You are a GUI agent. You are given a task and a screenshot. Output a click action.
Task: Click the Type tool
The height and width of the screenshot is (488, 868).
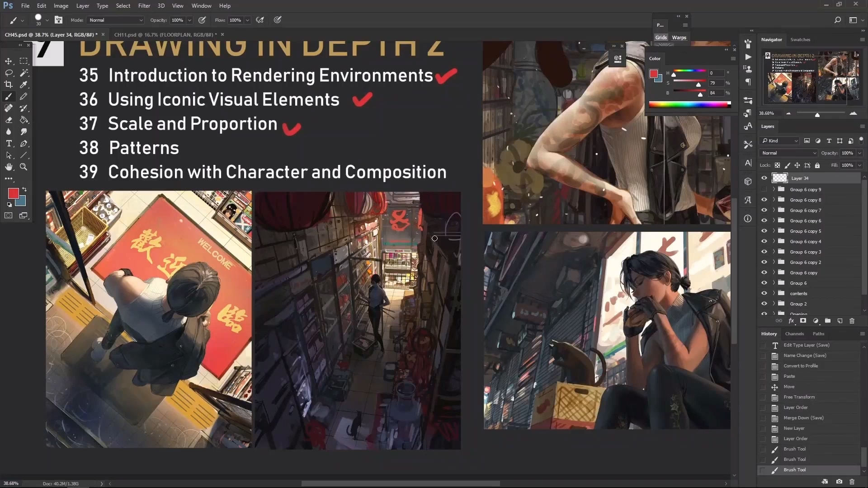[x=8, y=144]
